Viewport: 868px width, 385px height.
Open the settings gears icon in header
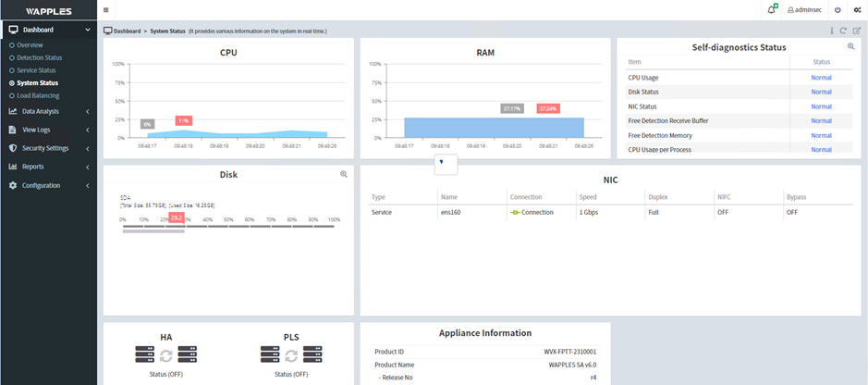[856, 9]
